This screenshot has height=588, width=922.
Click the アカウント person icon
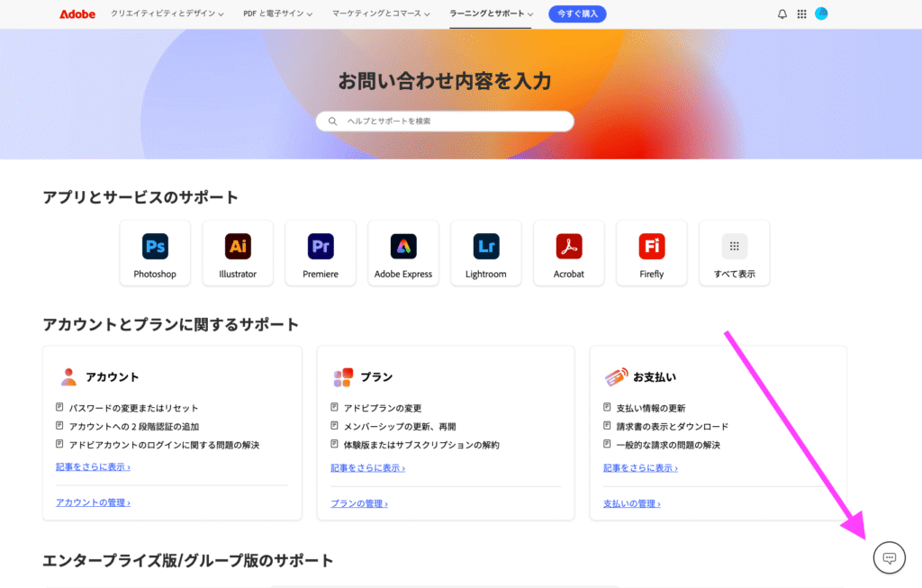click(x=68, y=377)
